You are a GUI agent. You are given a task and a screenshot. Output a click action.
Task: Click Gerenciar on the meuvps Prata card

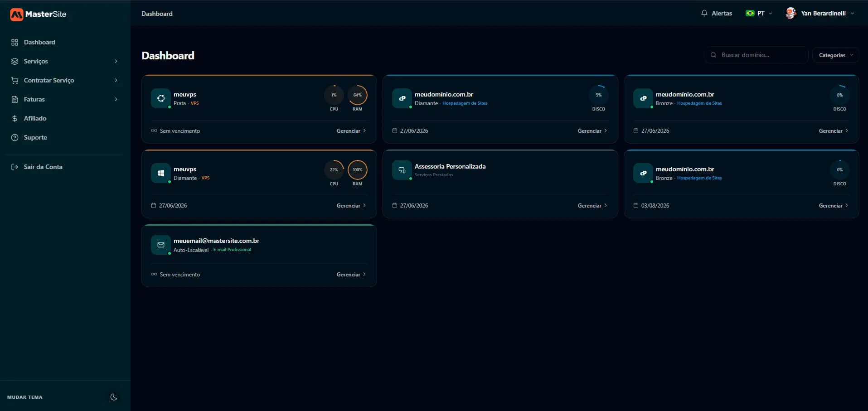(351, 131)
